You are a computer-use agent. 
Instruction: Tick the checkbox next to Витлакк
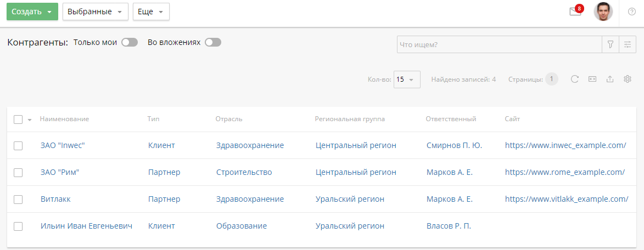18,199
